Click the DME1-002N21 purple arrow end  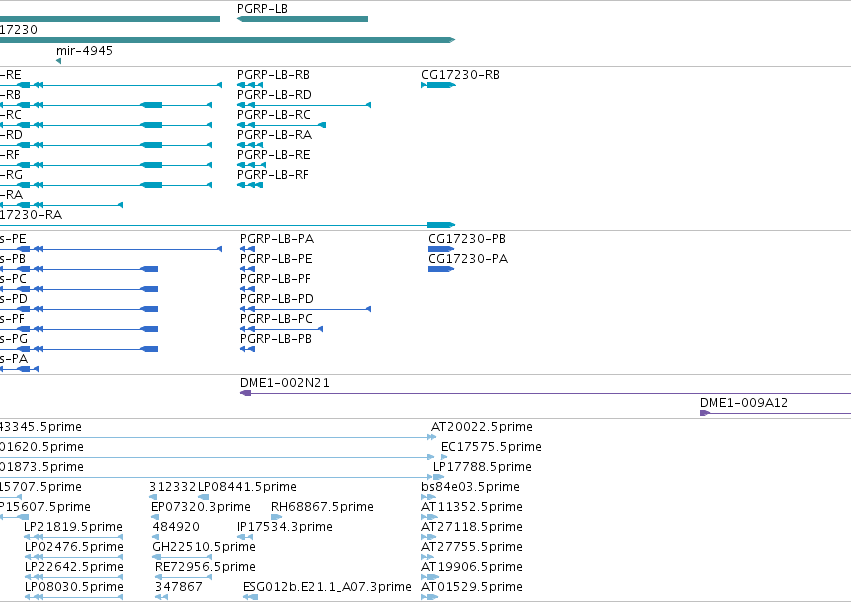(245, 393)
